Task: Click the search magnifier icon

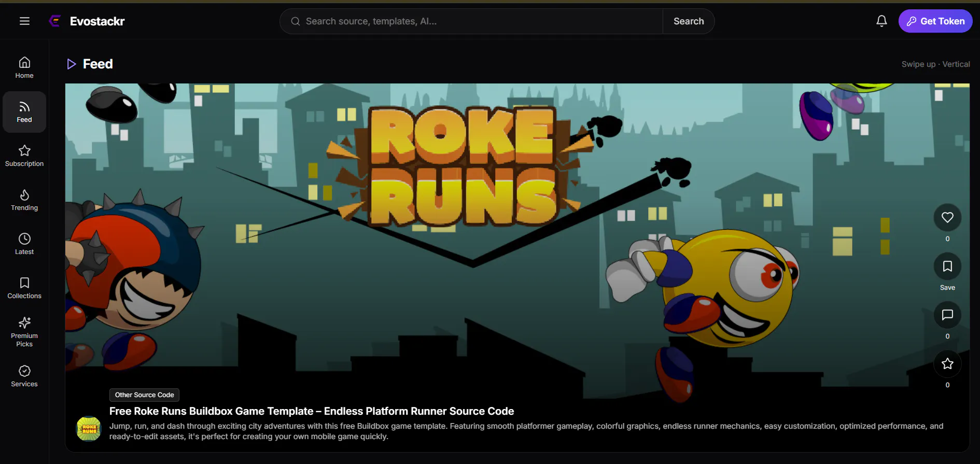Action: [x=296, y=21]
